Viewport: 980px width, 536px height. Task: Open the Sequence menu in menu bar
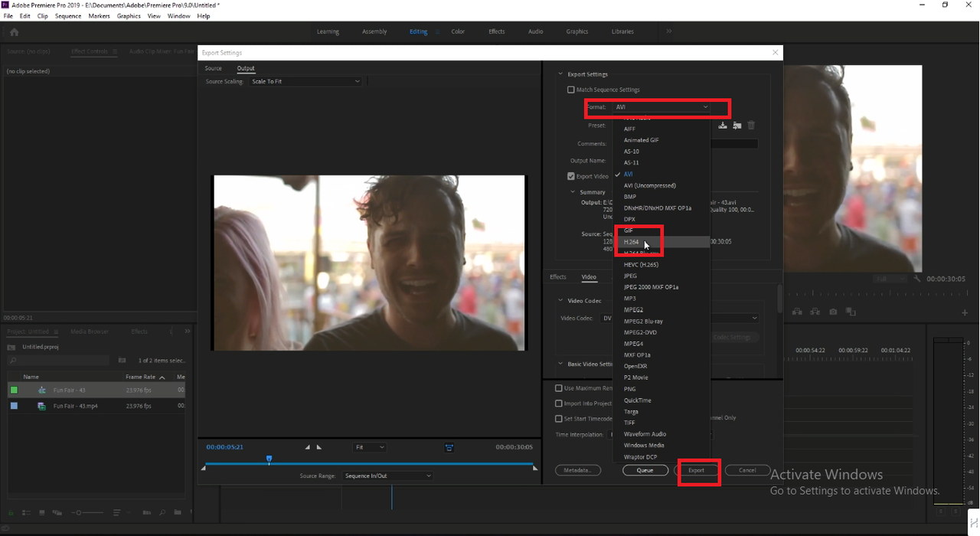click(x=68, y=15)
